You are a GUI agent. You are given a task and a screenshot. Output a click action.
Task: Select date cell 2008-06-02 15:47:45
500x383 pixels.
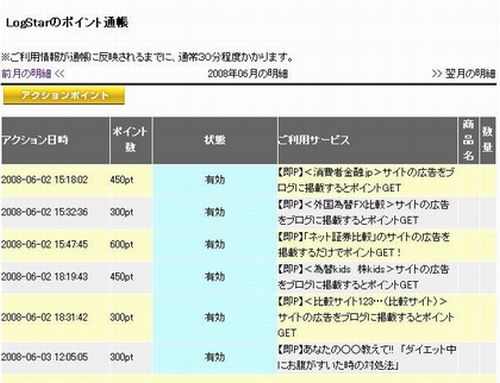[x=44, y=244]
